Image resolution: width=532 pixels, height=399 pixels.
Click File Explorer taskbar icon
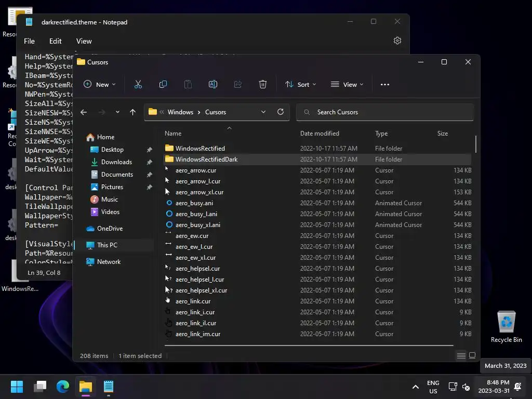click(86, 387)
